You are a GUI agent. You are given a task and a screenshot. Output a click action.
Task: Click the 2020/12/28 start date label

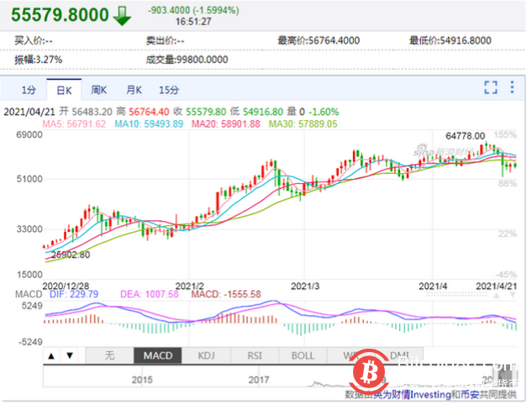tap(66, 286)
